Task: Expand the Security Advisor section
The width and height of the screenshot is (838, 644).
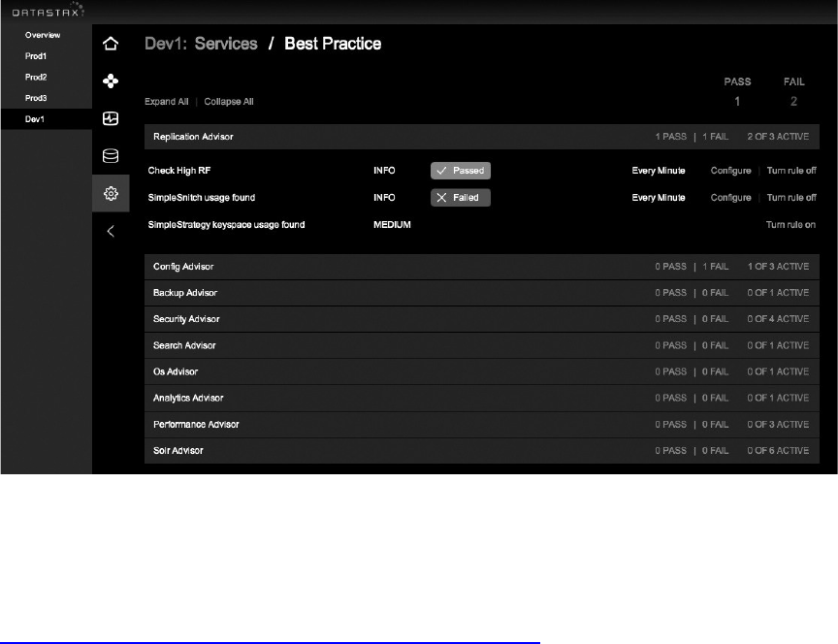Action: (x=481, y=318)
